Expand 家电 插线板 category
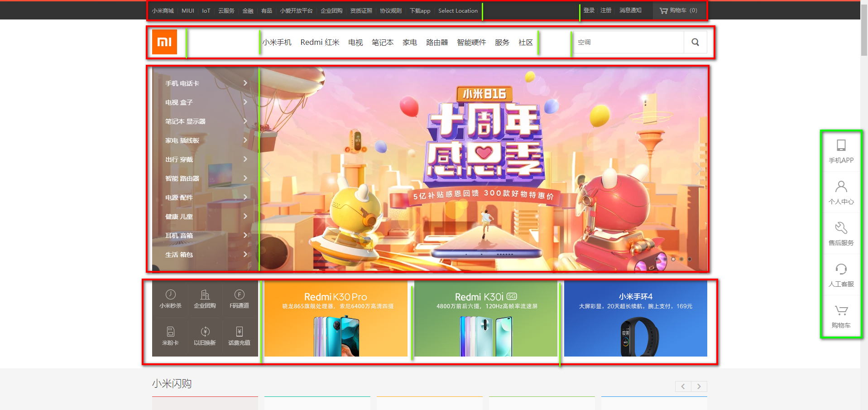 point(205,140)
